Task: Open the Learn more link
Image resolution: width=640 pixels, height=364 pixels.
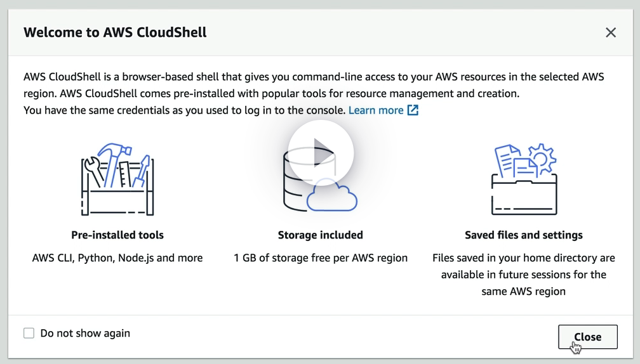Action: point(376,110)
